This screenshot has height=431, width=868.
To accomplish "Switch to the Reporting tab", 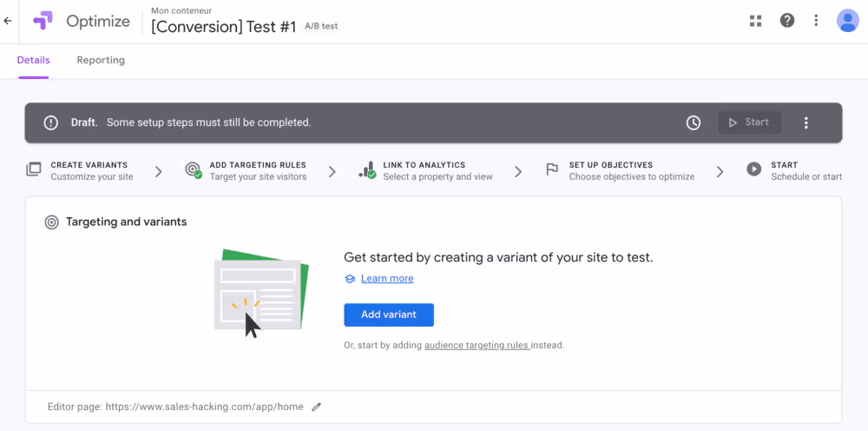I will point(101,60).
